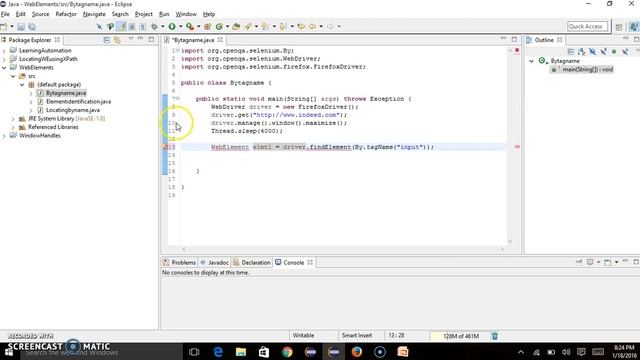Click the New Java Package icon

click(207, 27)
